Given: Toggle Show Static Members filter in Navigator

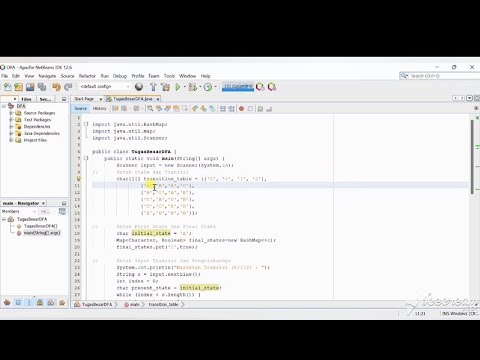Looking at the screenshot, I should tap(29, 303).
